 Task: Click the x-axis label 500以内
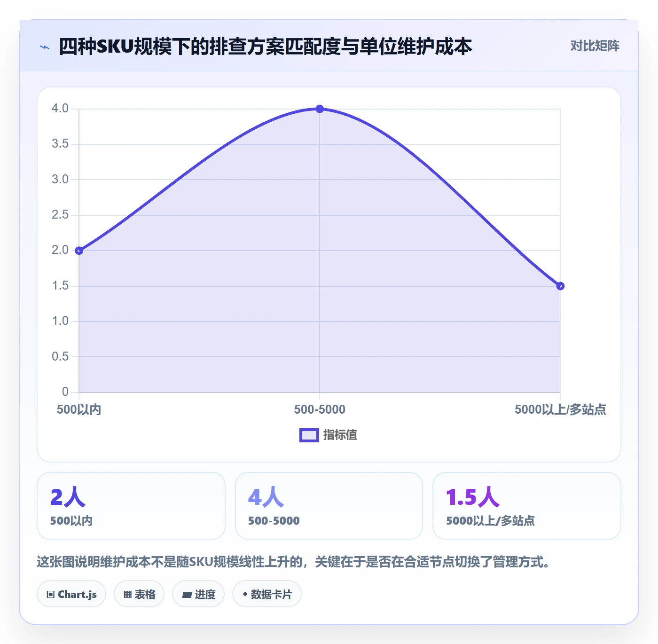[x=79, y=409]
